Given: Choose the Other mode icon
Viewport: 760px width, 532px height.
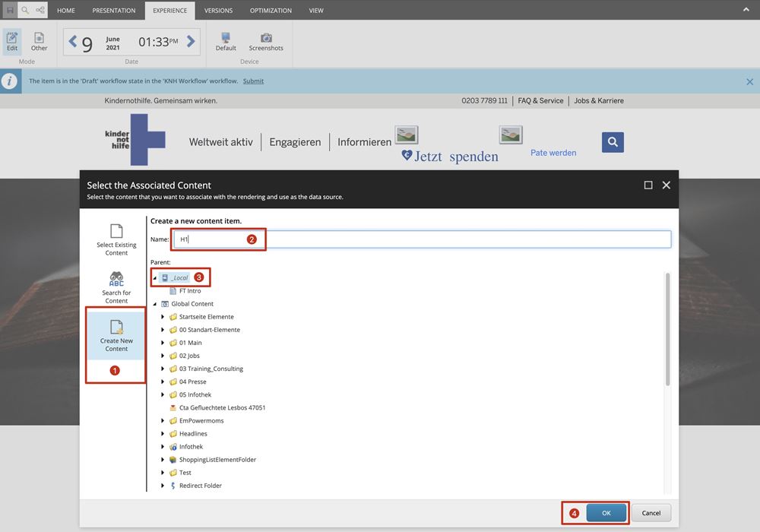Looking at the screenshot, I should [x=39, y=41].
